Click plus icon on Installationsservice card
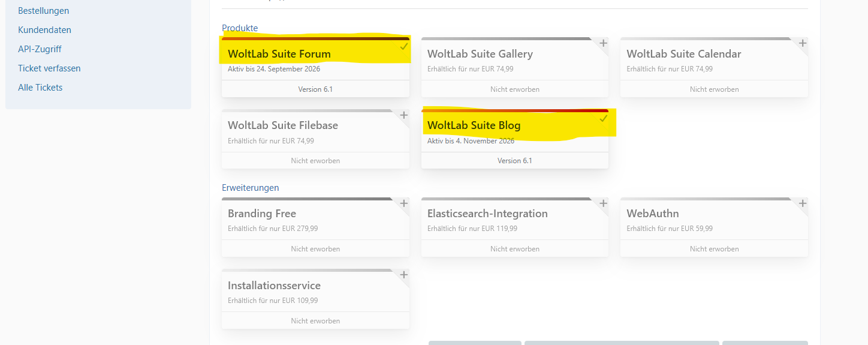The width and height of the screenshot is (868, 345). coord(403,275)
